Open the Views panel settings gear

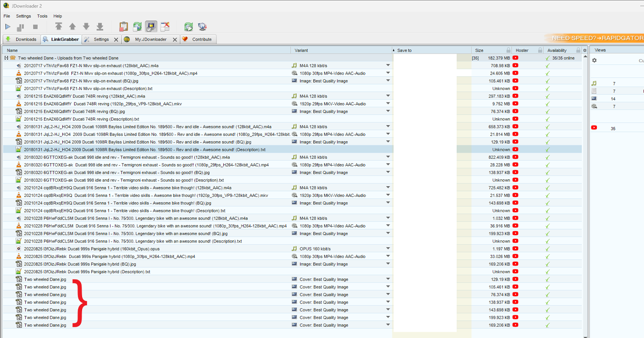[594, 60]
